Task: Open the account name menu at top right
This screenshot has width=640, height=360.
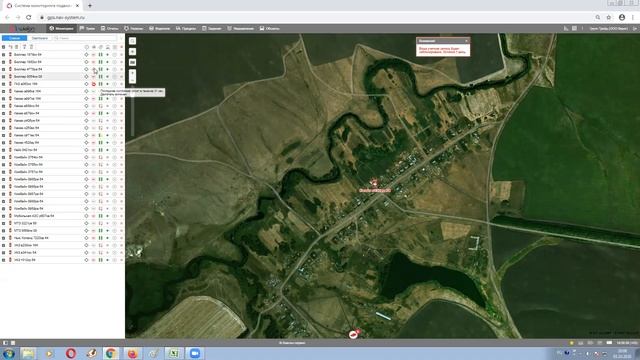Action: tap(609, 29)
